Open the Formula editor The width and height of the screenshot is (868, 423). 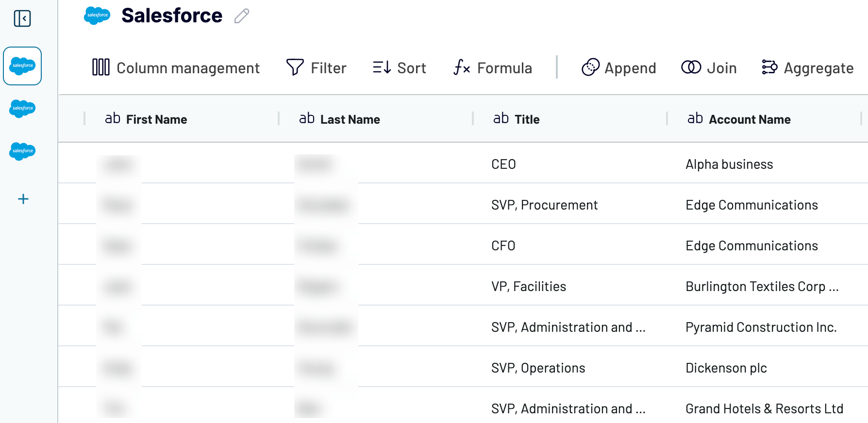(492, 68)
